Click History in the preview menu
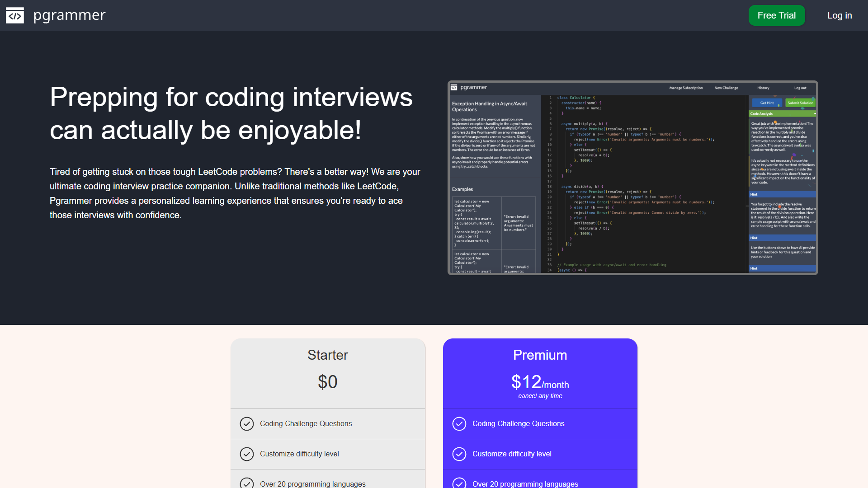 [x=763, y=88]
